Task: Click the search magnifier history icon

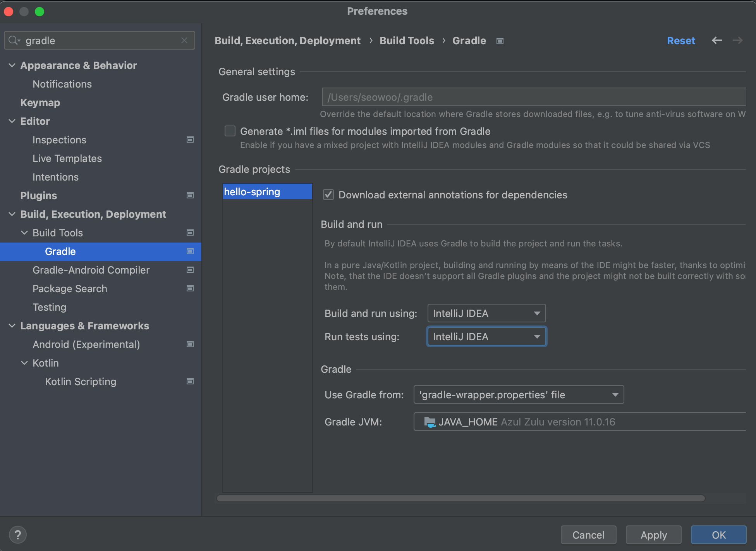Action: pyautogui.click(x=14, y=40)
